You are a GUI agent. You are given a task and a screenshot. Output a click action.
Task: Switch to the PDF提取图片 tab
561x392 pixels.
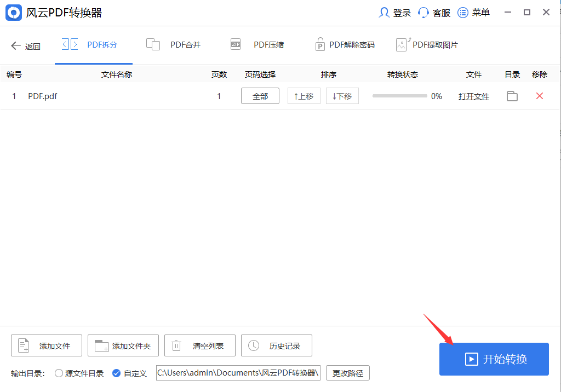427,45
